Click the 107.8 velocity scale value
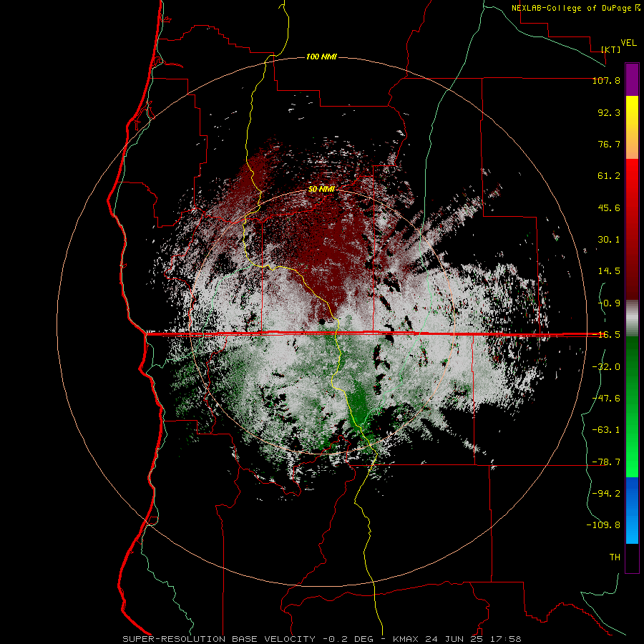Image resolution: width=644 pixels, height=644 pixels. pos(606,81)
